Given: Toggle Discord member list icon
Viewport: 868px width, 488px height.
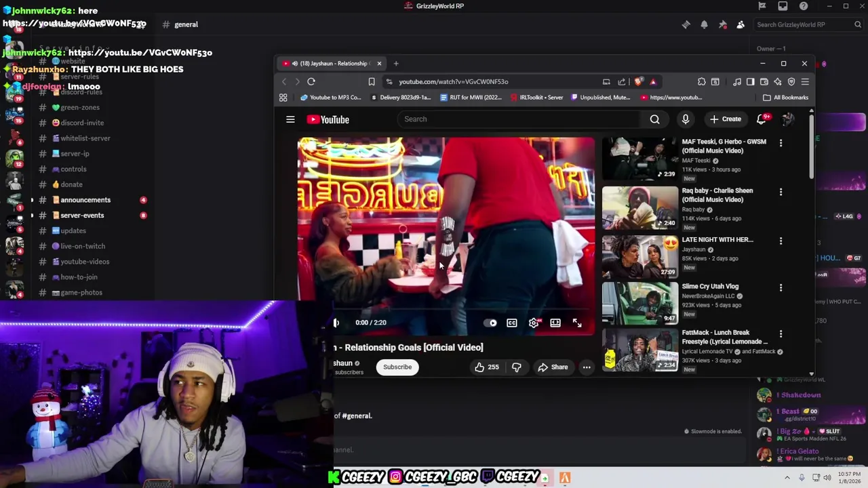Looking at the screenshot, I should pyautogui.click(x=741, y=24).
